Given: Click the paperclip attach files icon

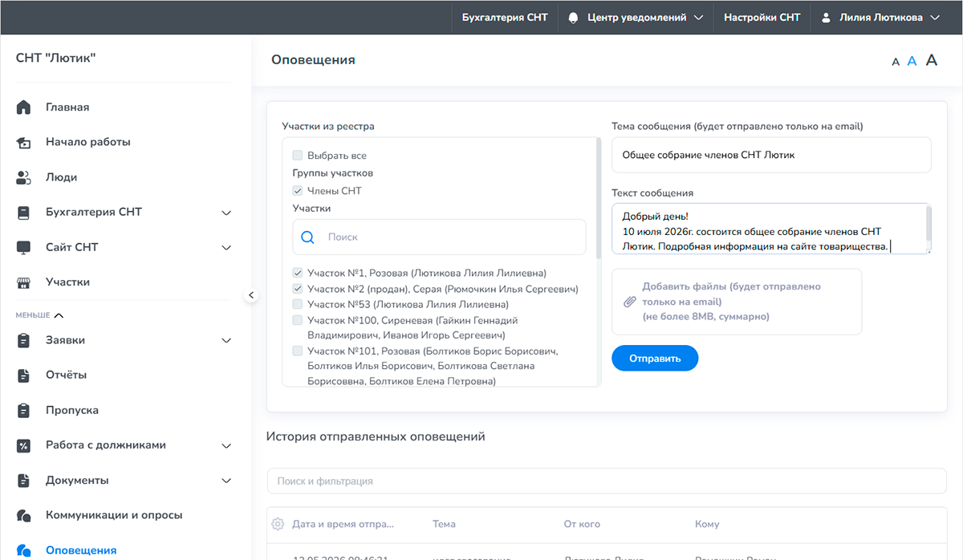Looking at the screenshot, I should [630, 302].
